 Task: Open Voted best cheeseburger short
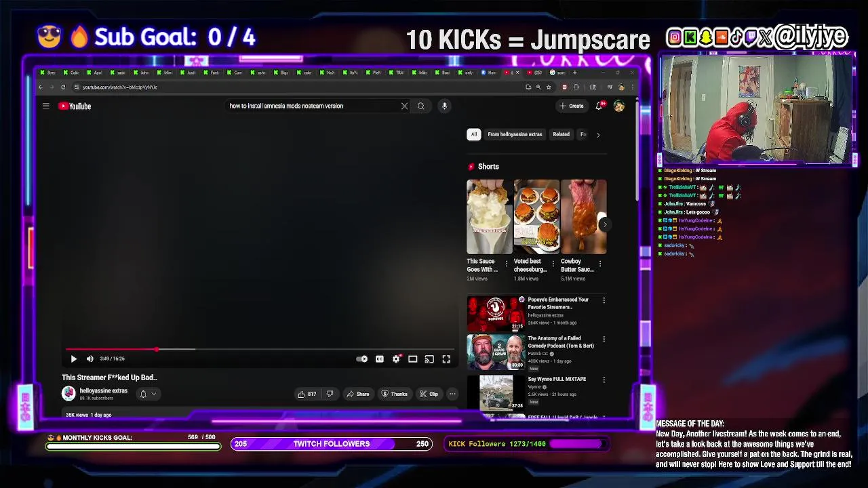[x=536, y=217]
